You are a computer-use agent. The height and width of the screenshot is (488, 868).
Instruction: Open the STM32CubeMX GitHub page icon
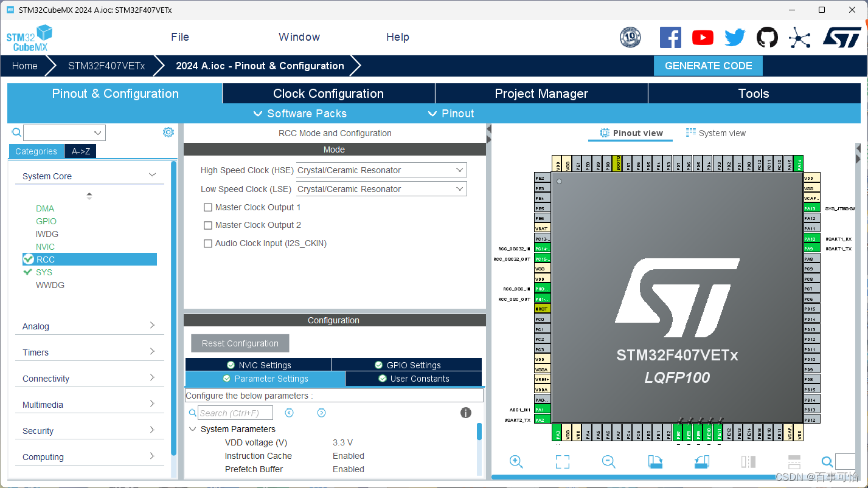click(x=766, y=37)
